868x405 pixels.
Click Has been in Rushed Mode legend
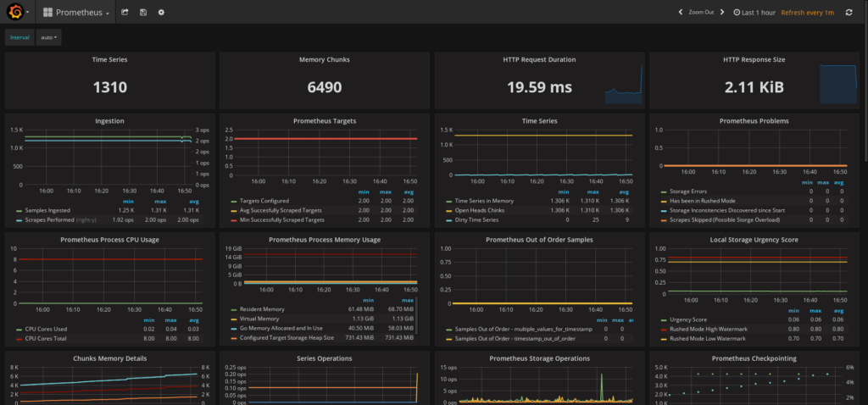pyautogui.click(x=702, y=201)
